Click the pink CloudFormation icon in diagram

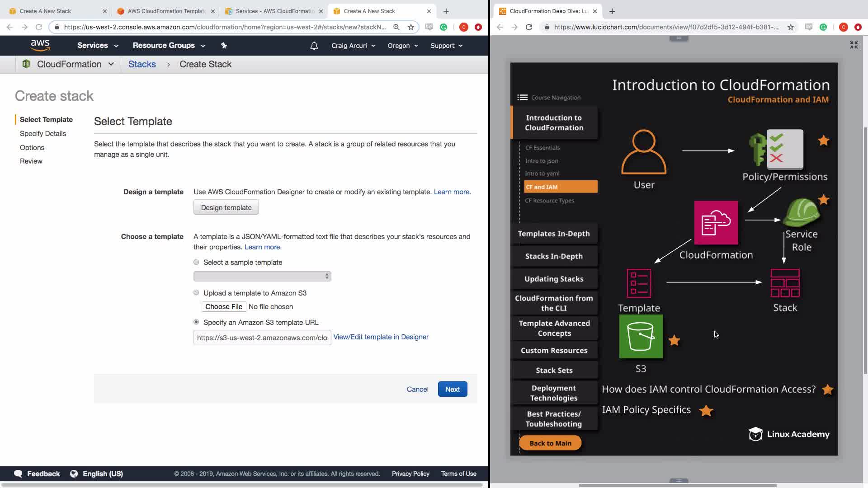(716, 223)
